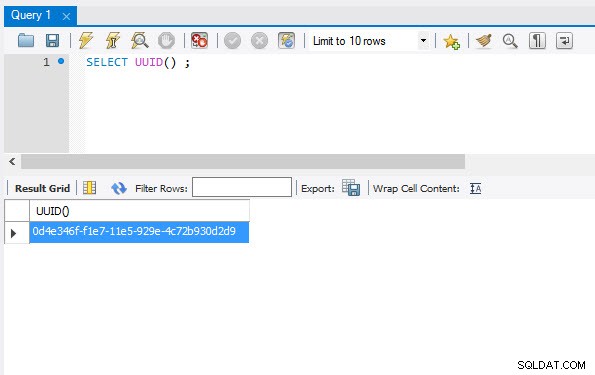Click SELECT UUID() statement text
The width and height of the screenshot is (595, 375).
(138, 62)
